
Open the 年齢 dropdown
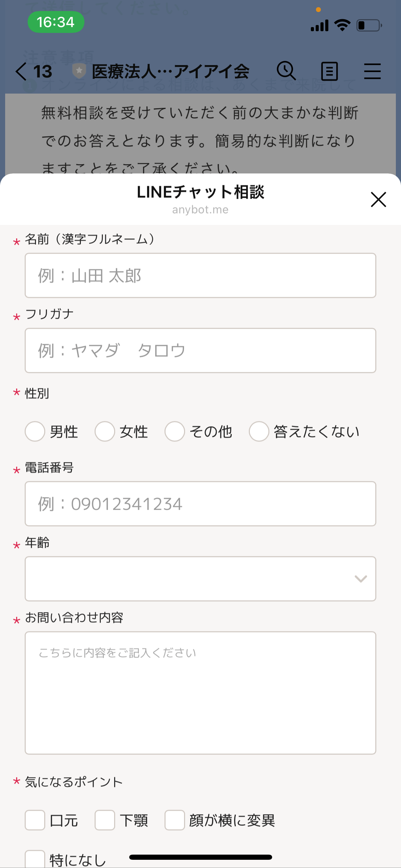point(200,579)
